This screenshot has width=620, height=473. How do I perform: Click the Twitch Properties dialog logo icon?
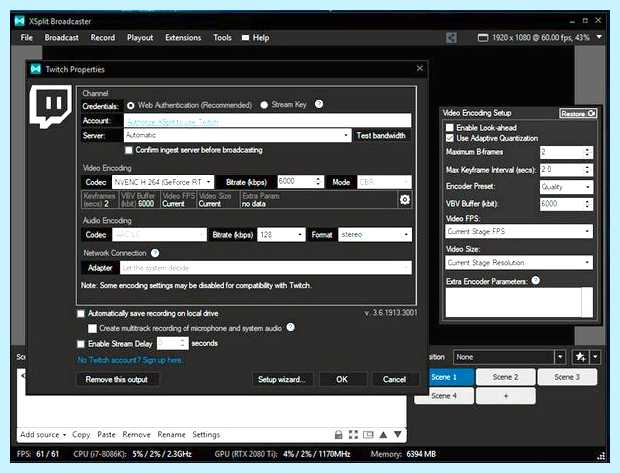point(36,69)
